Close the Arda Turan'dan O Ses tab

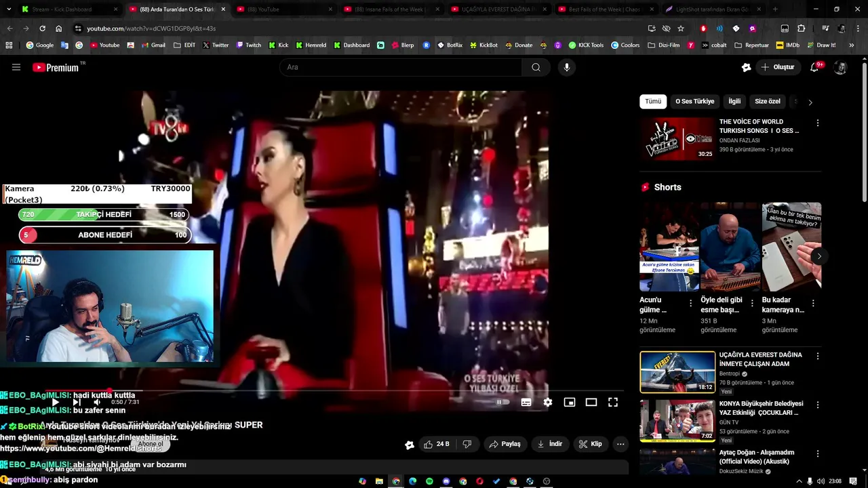point(223,9)
